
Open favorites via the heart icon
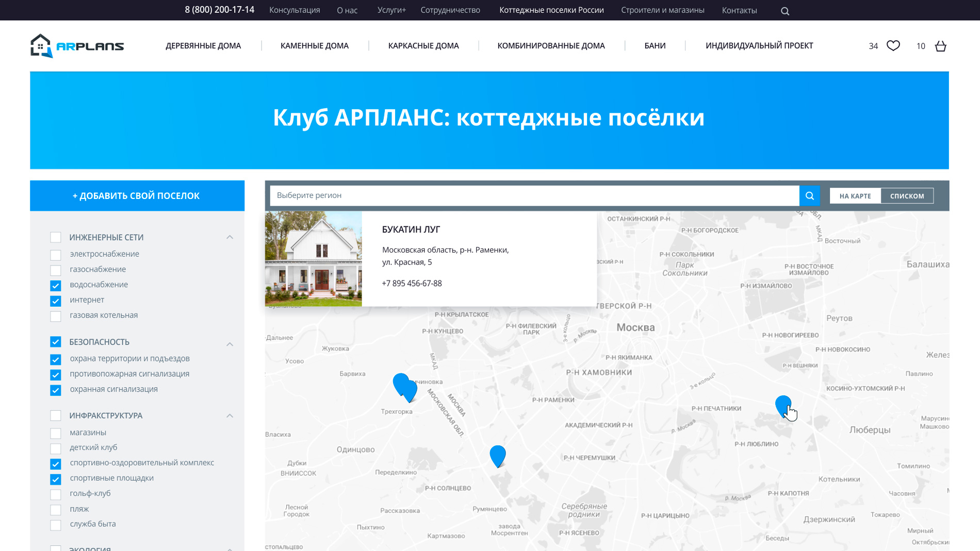click(893, 46)
